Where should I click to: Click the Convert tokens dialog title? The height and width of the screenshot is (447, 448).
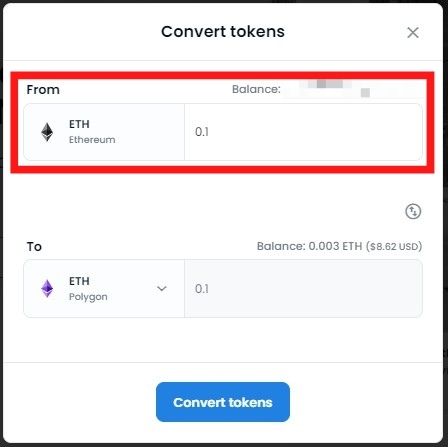click(x=223, y=32)
